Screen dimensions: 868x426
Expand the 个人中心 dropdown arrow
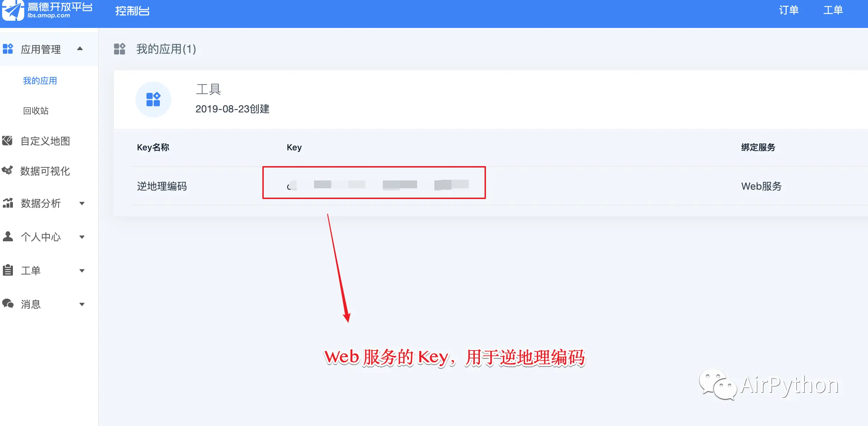[x=82, y=237]
